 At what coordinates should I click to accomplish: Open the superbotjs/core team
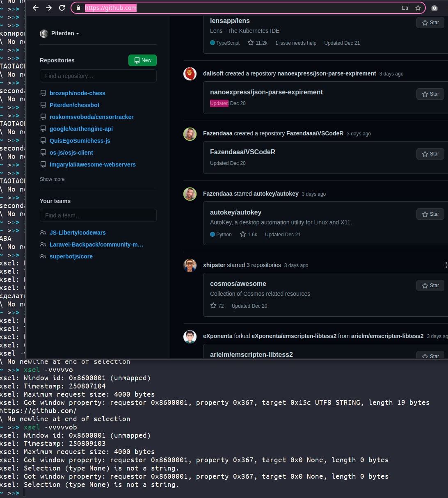[x=71, y=256]
